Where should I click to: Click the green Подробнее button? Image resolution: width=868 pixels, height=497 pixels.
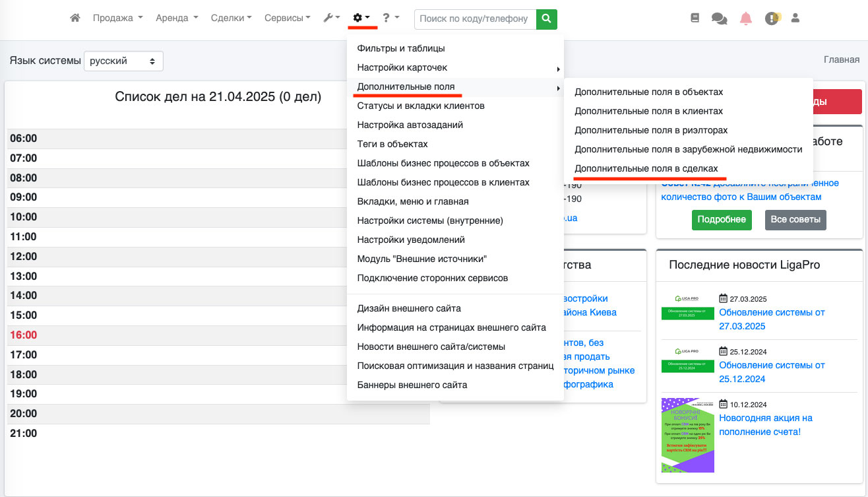coord(722,220)
